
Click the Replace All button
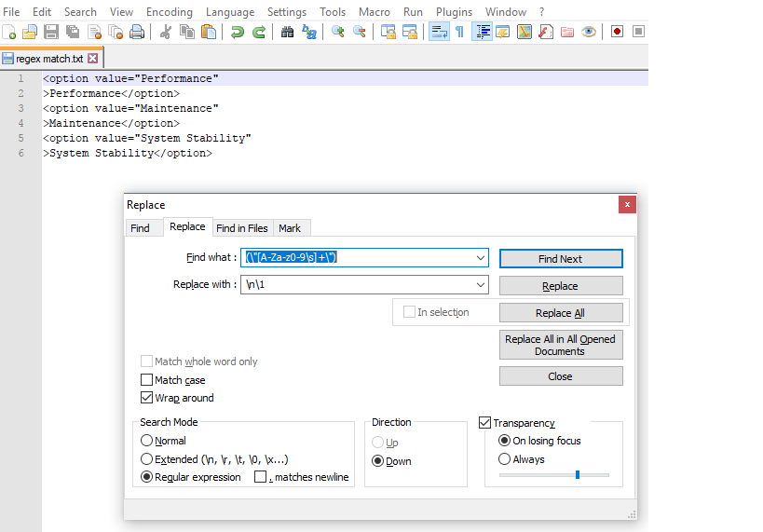pyautogui.click(x=561, y=313)
